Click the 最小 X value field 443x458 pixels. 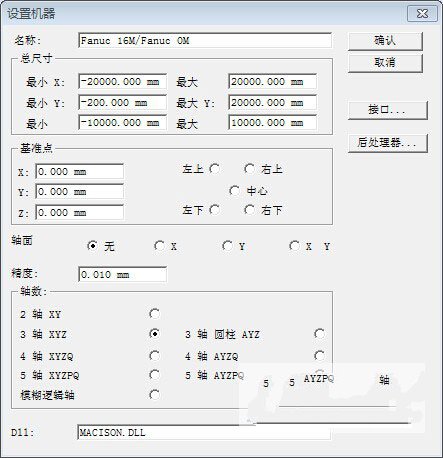pos(123,82)
